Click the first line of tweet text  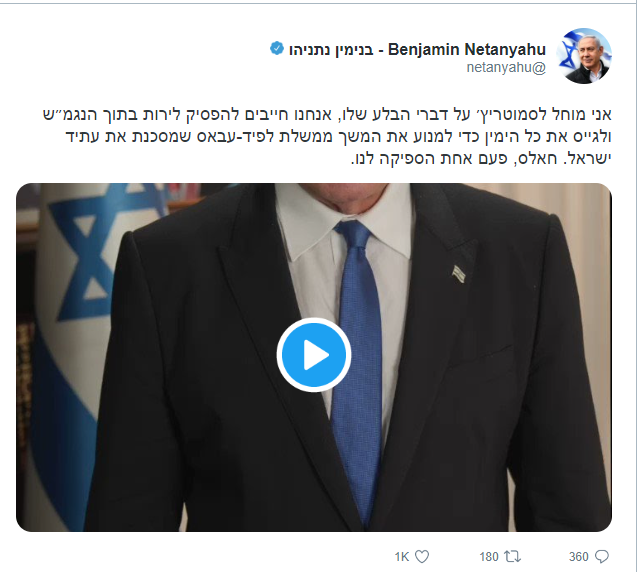click(327, 114)
